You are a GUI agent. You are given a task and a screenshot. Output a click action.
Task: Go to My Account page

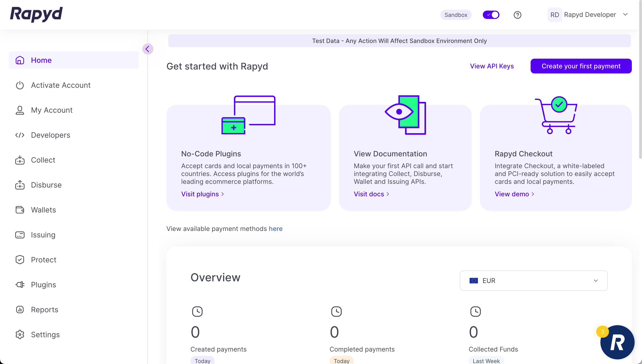(x=52, y=110)
